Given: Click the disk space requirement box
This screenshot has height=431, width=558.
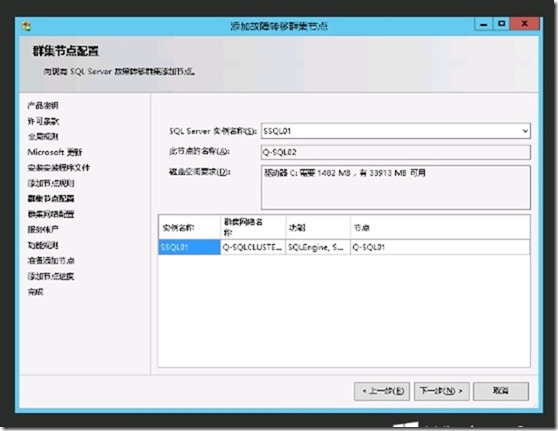Looking at the screenshot, I should [396, 187].
